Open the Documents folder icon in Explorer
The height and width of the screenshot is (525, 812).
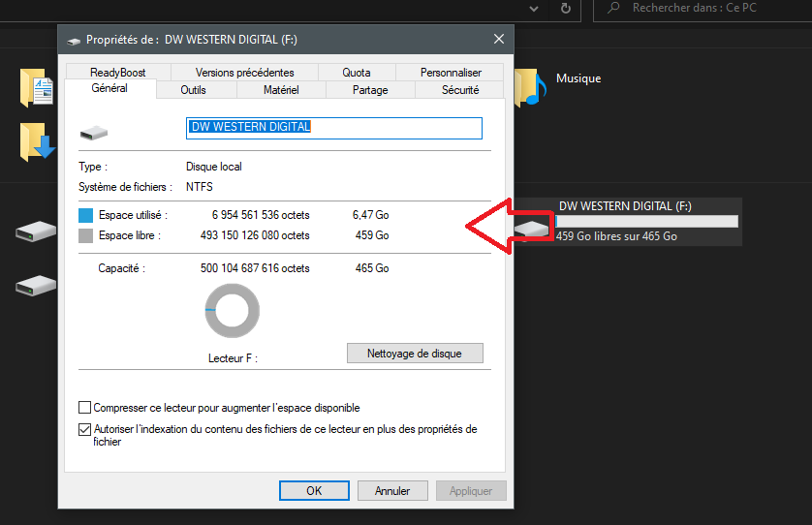(x=37, y=87)
